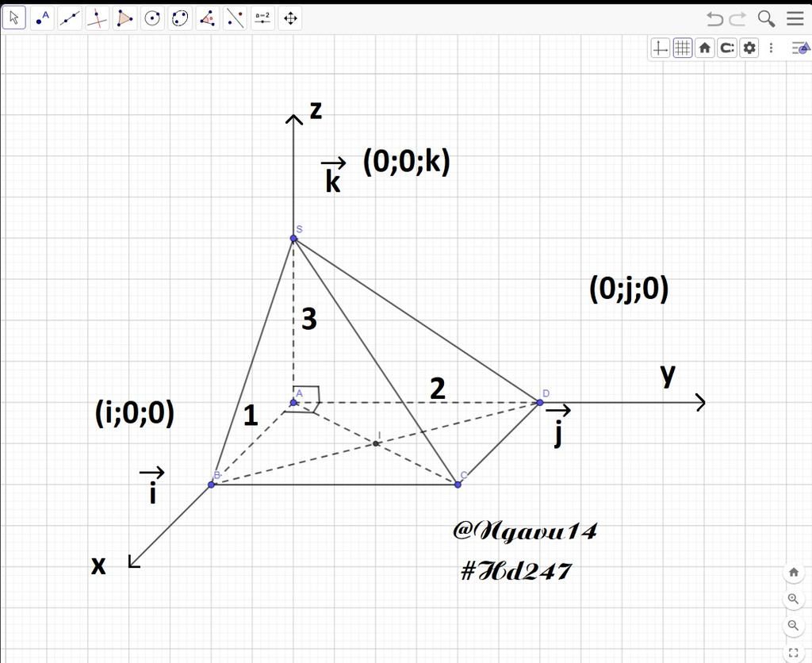Click the number 2 label

438,389
